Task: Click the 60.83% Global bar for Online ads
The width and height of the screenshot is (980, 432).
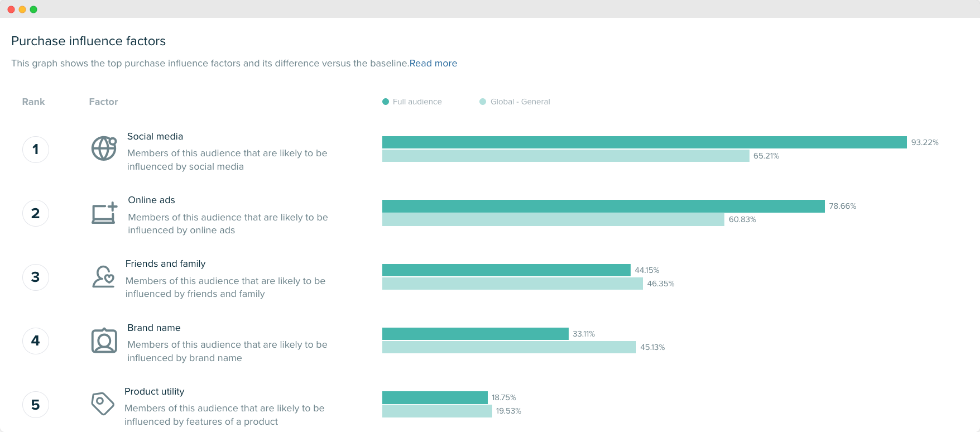Action: click(553, 219)
